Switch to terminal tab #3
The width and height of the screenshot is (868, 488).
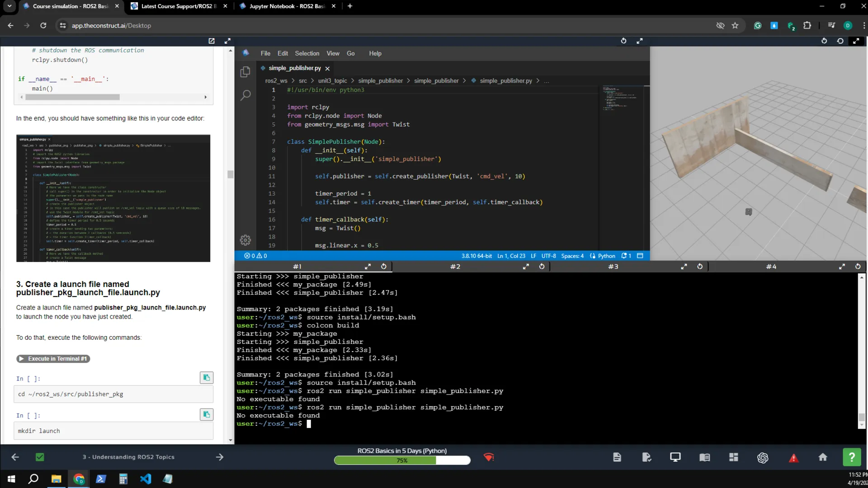613,267
